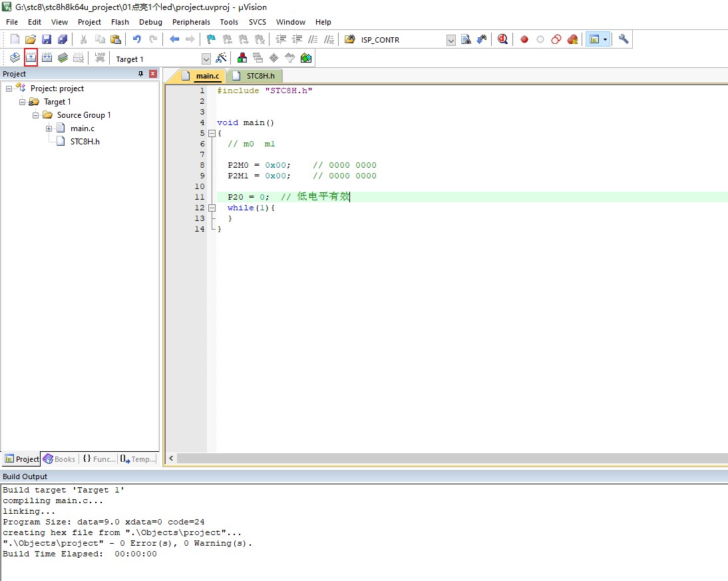Click the Find document search icon
Viewport: 728px width, 581px height.
(466, 39)
